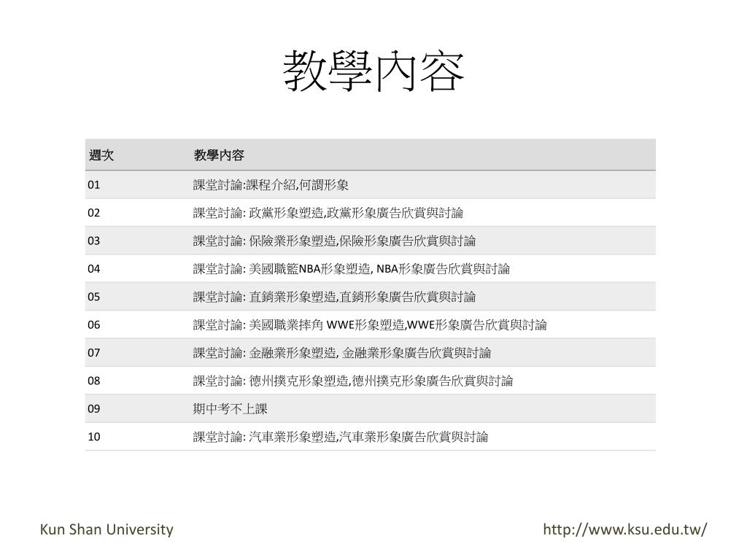Click week number 08 cell

pos(94,381)
